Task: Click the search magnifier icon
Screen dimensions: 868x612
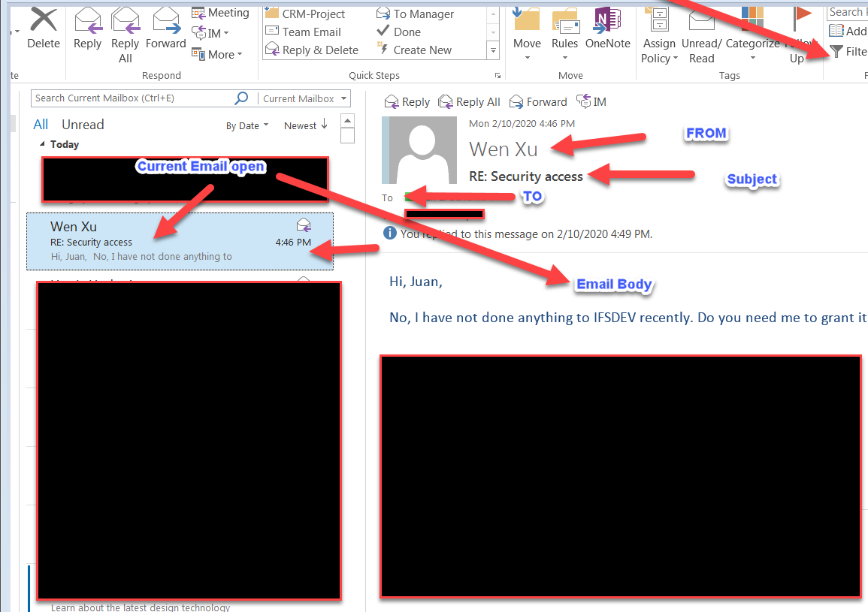Action: tap(241, 98)
